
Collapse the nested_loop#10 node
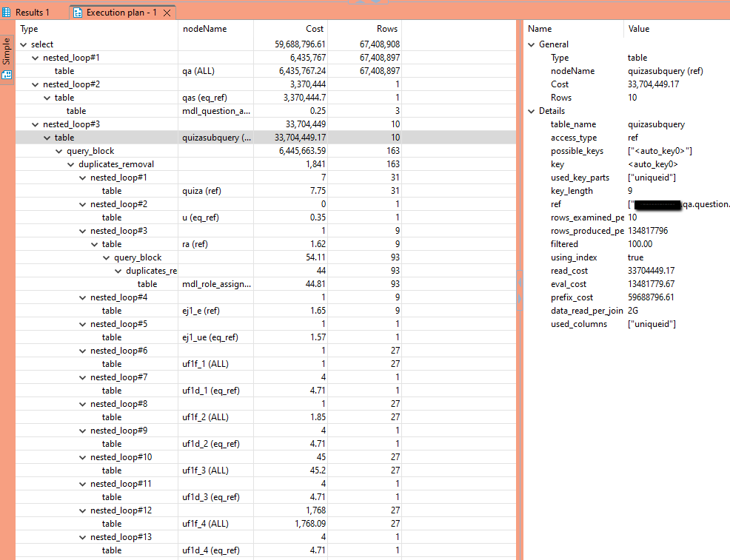(83, 458)
